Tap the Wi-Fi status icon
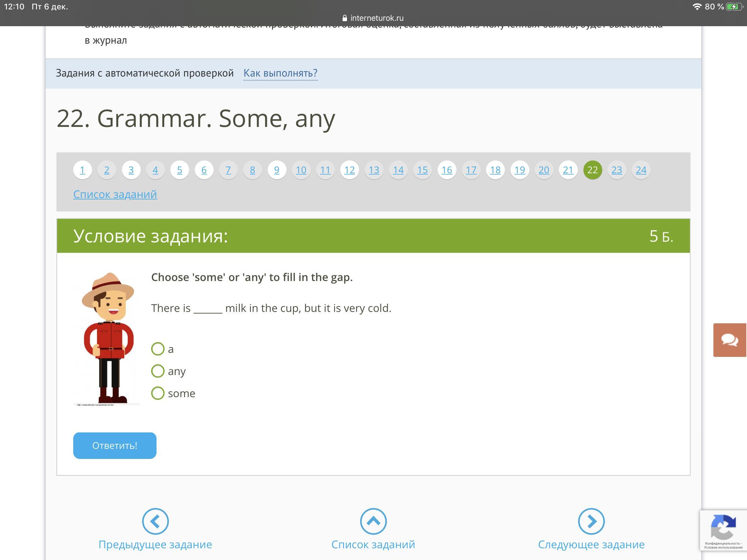 tap(697, 7)
